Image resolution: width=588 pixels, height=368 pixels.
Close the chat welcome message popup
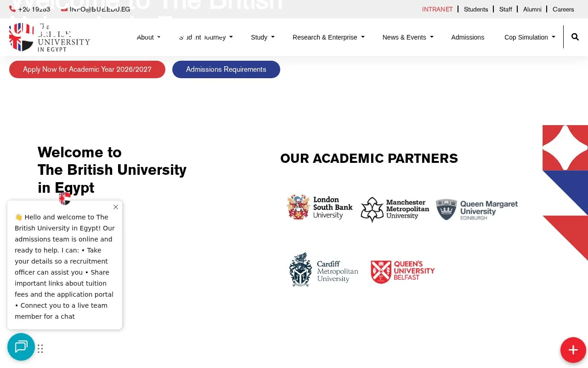[x=116, y=207]
